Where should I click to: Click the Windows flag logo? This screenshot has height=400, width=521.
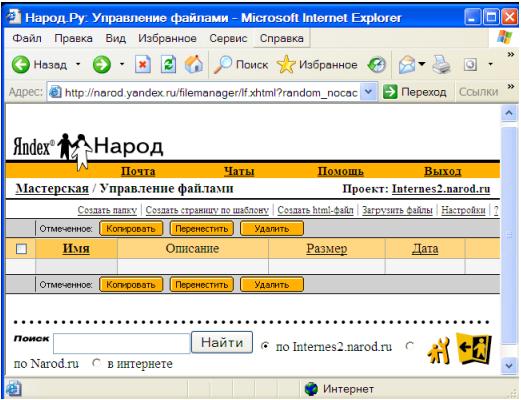(504, 37)
